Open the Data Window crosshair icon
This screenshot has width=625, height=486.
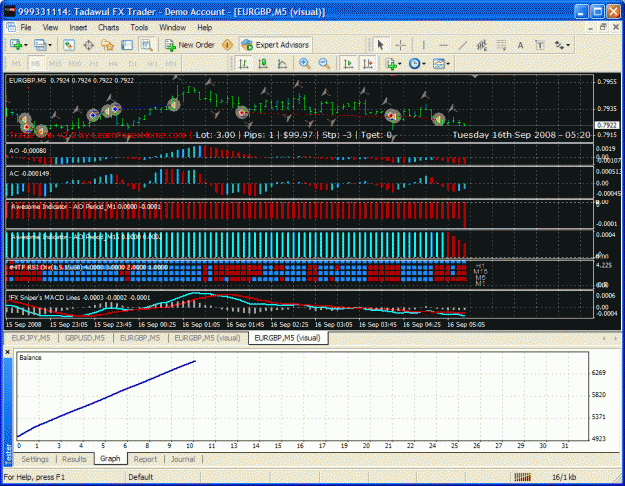(x=88, y=45)
